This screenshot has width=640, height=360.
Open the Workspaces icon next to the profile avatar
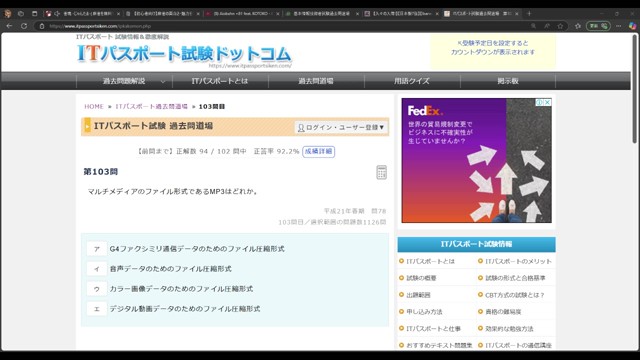pyautogui.click(x=21, y=13)
